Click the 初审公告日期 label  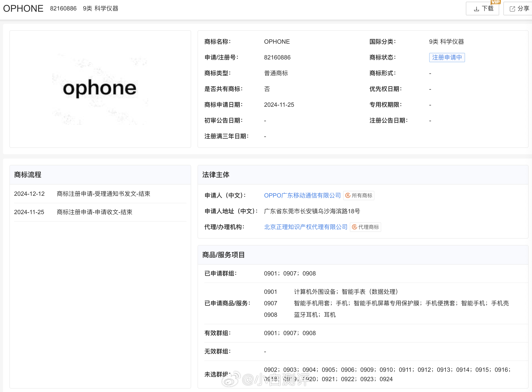pos(224,121)
